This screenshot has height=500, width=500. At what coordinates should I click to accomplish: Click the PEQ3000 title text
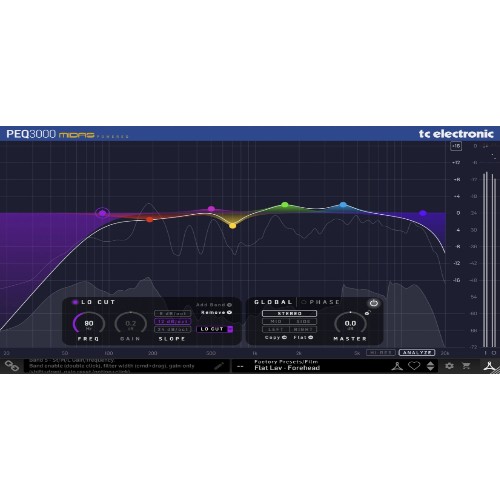[31, 134]
